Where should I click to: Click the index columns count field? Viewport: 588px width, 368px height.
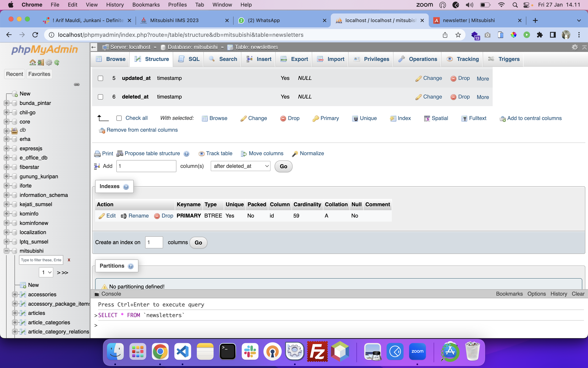coord(154,242)
